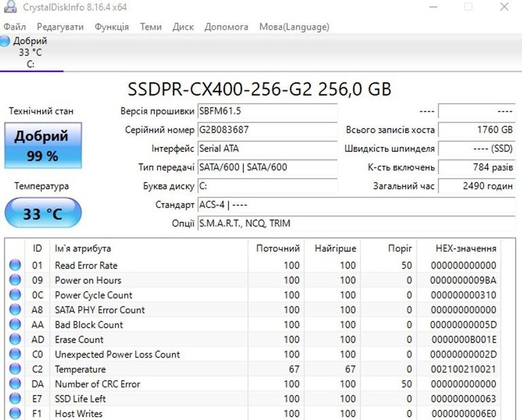Select the Unexpected Power Loss Count row
522x420 pixels.
point(254,354)
